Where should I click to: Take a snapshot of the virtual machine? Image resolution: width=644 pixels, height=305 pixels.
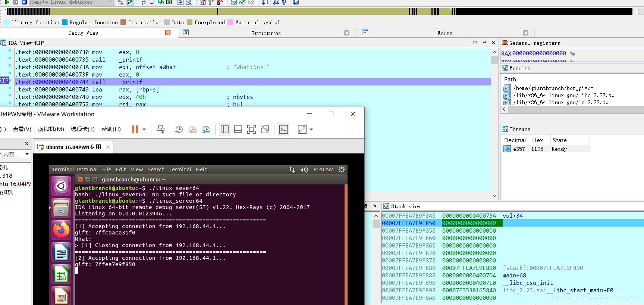click(x=179, y=129)
